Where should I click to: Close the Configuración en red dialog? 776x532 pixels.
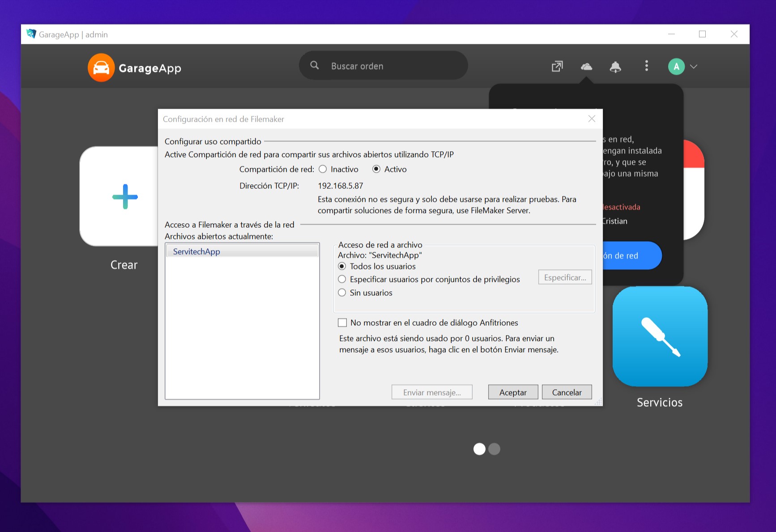click(592, 119)
